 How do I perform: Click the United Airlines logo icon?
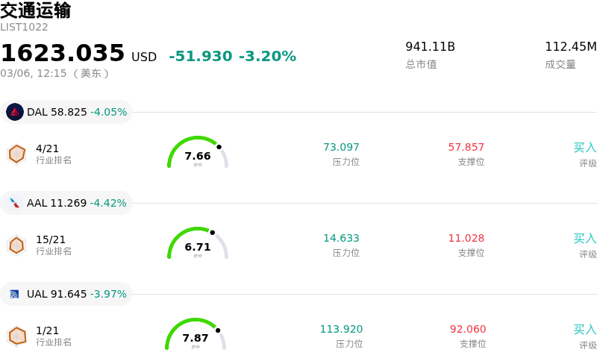click(x=15, y=294)
